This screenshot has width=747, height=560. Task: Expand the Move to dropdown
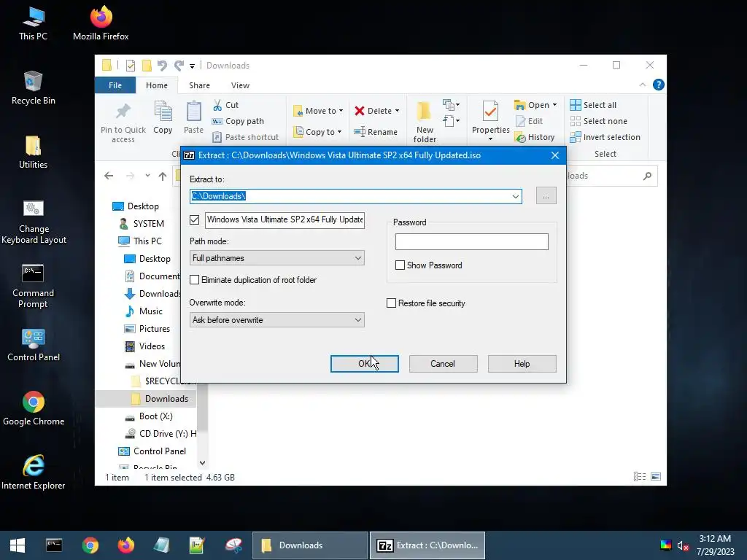click(341, 111)
